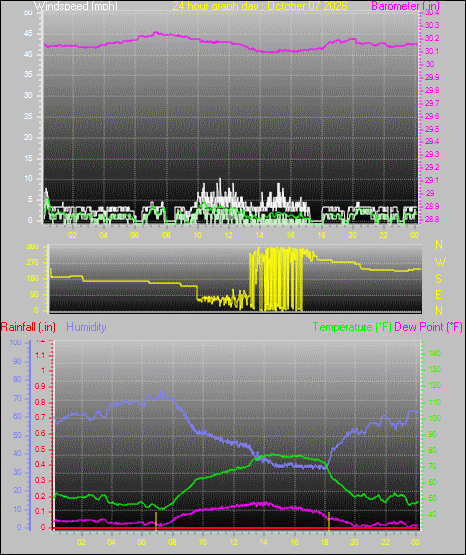466x555 pixels.
Task: Click the 30.1 barometer axis value
Action: (x=432, y=51)
